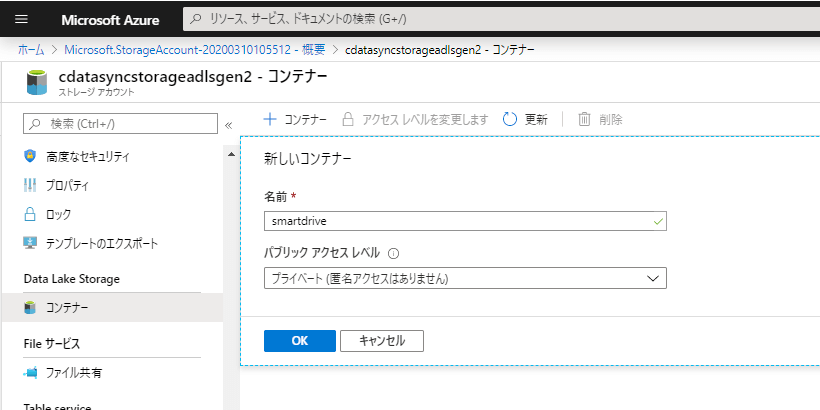
Task: Click the shield icon for 高度なセキュリティ
Action: point(30,156)
